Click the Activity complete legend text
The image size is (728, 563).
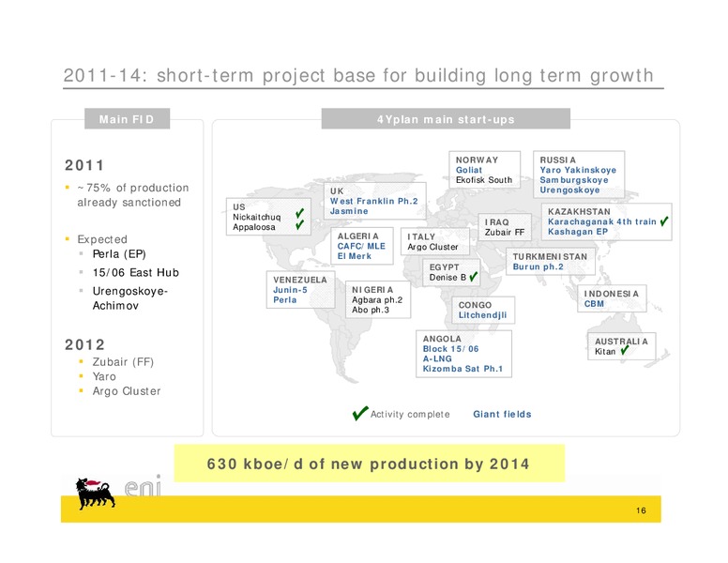(410, 415)
